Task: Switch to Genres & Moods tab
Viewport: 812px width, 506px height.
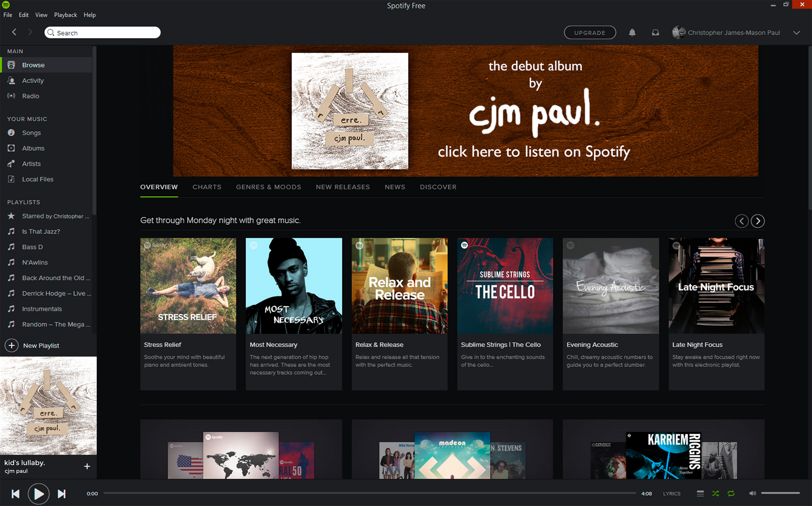Action: tap(269, 187)
